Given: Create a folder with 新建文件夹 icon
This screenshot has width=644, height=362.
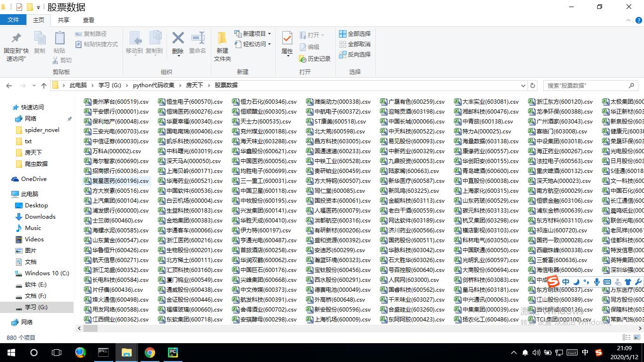Looking at the screenshot, I should click(223, 46).
